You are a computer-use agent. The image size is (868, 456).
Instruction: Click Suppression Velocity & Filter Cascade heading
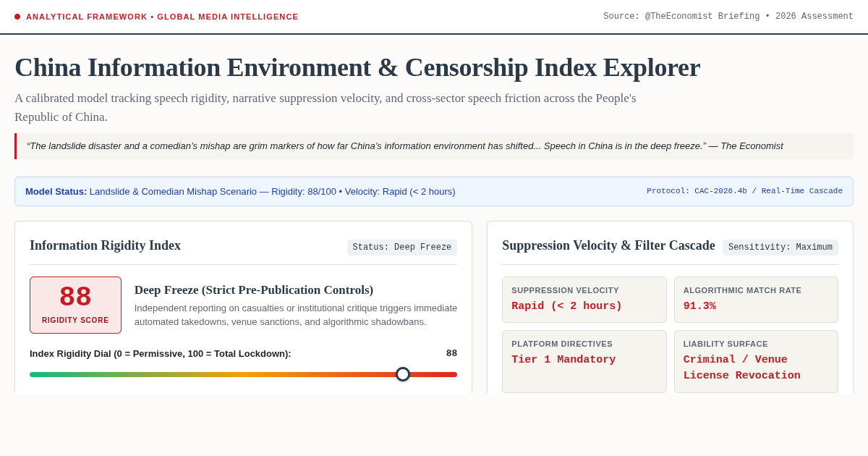click(x=608, y=245)
